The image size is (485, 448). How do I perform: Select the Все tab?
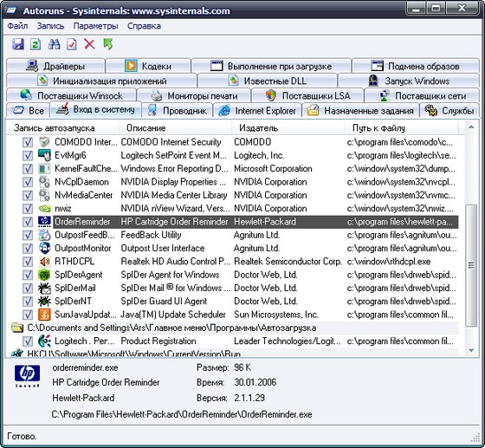(28, 110)
